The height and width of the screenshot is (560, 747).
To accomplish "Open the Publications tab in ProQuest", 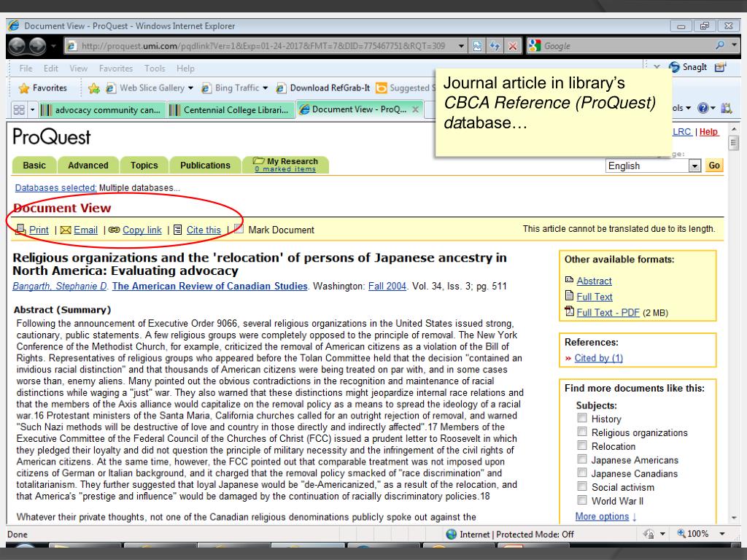I will coord(205,166).
